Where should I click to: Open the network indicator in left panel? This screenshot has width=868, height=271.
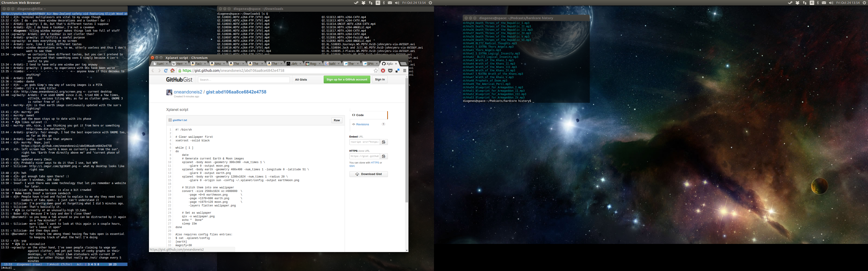(x=371, y=3)
